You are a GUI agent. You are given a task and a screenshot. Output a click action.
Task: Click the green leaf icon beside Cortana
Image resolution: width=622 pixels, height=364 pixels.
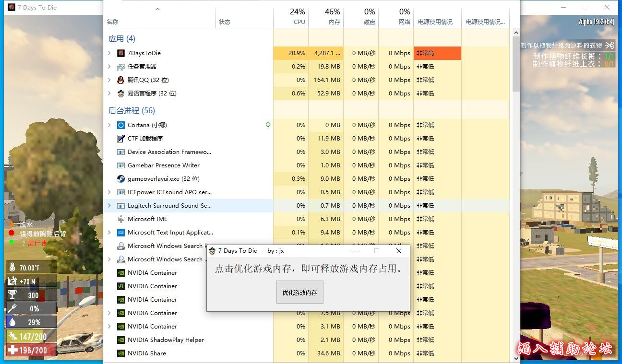point(268,125)
